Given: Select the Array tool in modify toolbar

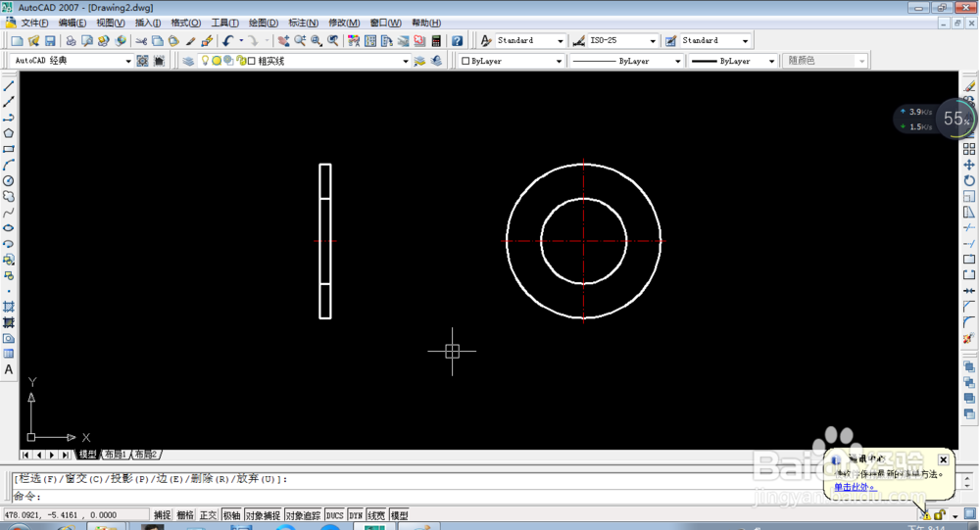Looking at the screenshot, I should (x=969, y=149).
